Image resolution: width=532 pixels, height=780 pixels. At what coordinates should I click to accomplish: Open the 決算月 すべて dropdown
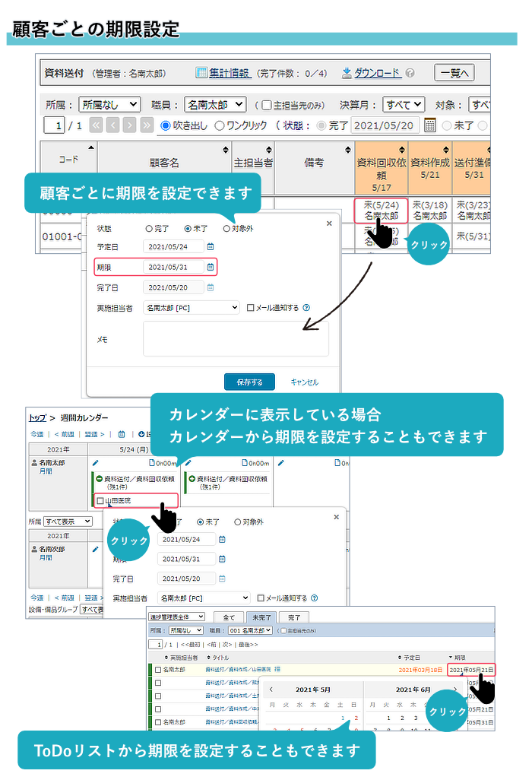[x=403, y=104]
